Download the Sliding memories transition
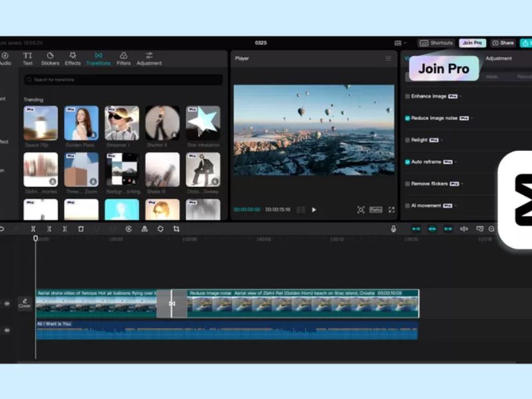The image size is (532, 399). tap(53, 182)
